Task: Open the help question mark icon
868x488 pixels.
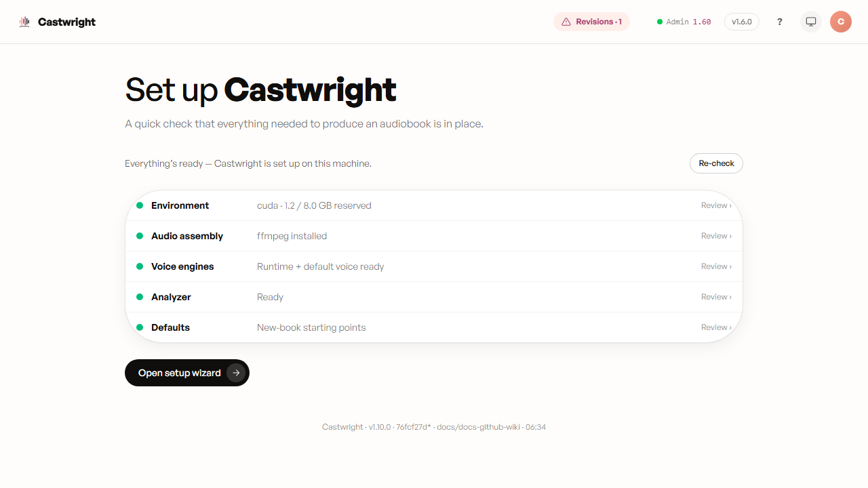Action: click(x=780, y=22)
